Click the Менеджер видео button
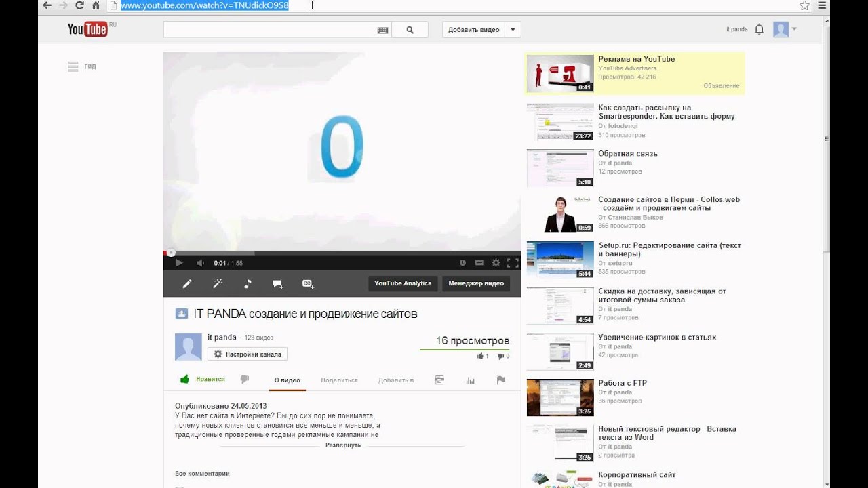Screen dimensions: 868x488 click(x=476, y=283)
